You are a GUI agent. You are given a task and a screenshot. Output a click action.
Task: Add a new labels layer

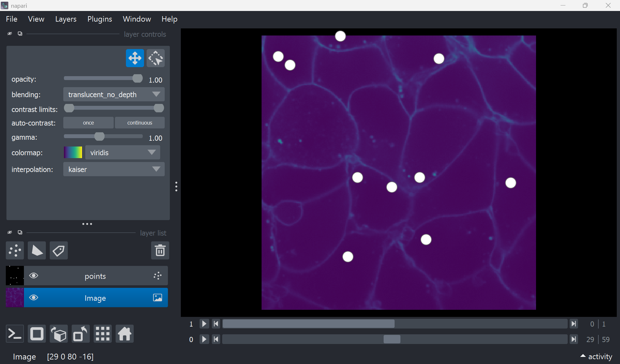(x=58, y=250)
